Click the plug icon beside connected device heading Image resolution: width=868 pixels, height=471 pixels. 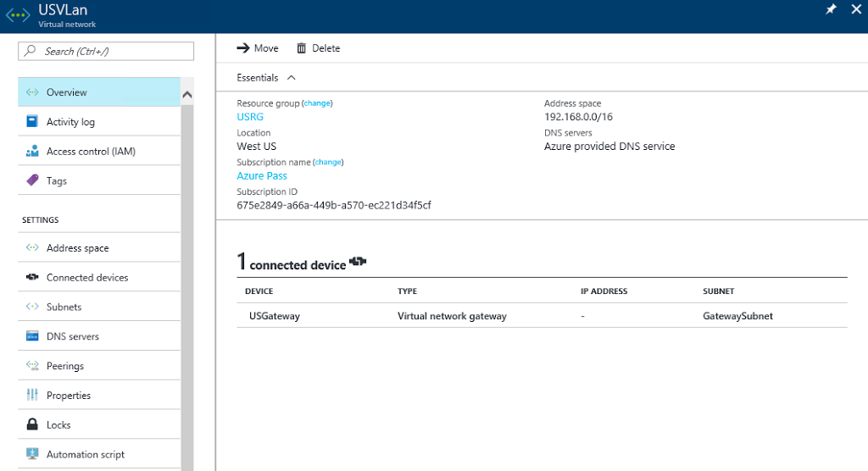[x=358, y=261]
